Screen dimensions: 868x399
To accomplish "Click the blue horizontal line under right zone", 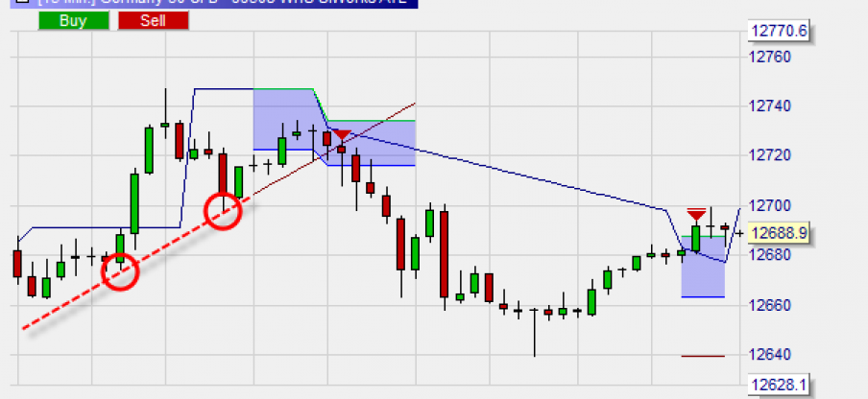I will [703, 297].
